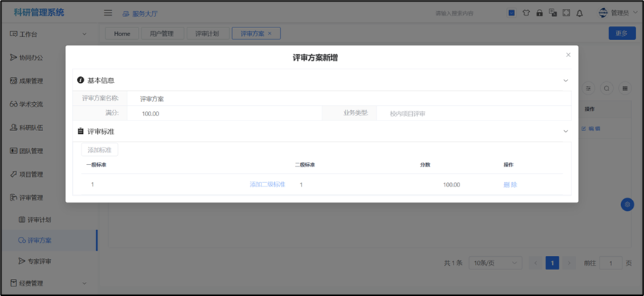
Task: Click the fullscreen icon in header
Action: pos(566,13)
